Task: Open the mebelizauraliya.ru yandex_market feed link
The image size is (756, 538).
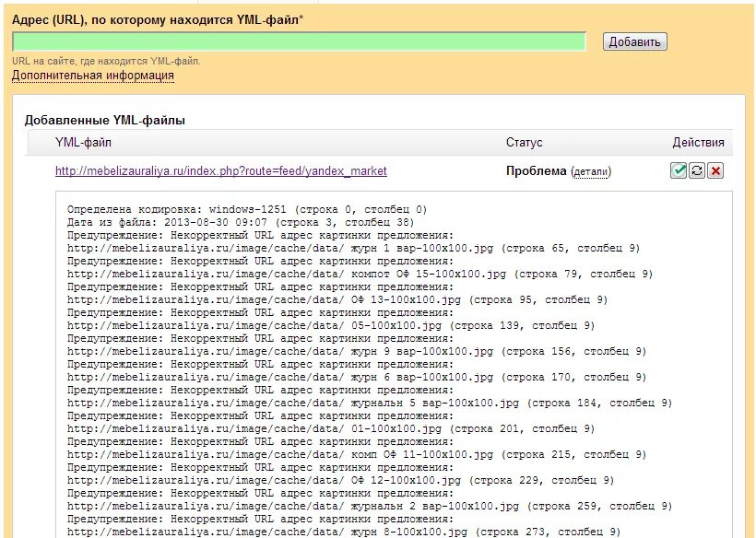Action: tap(221, 171)
